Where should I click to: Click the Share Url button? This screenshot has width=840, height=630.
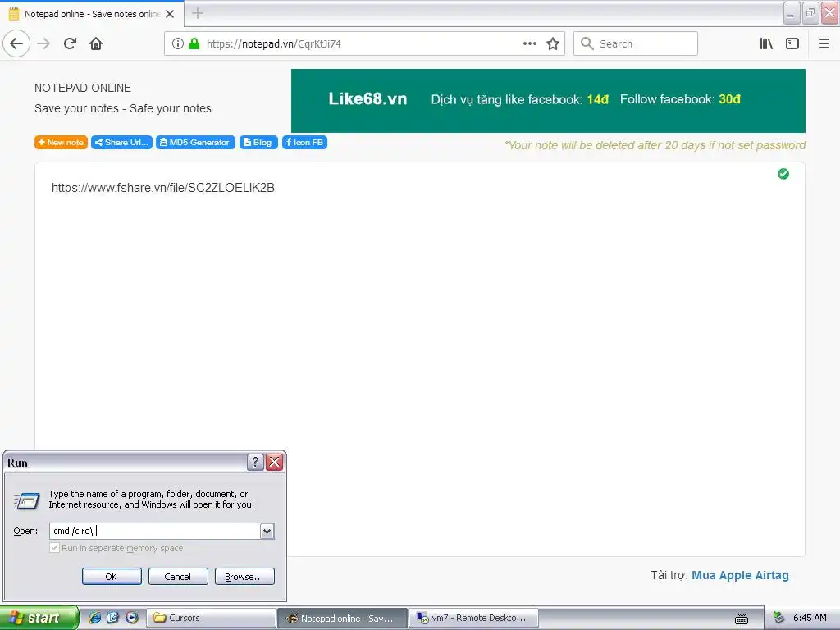coord(121,143)
